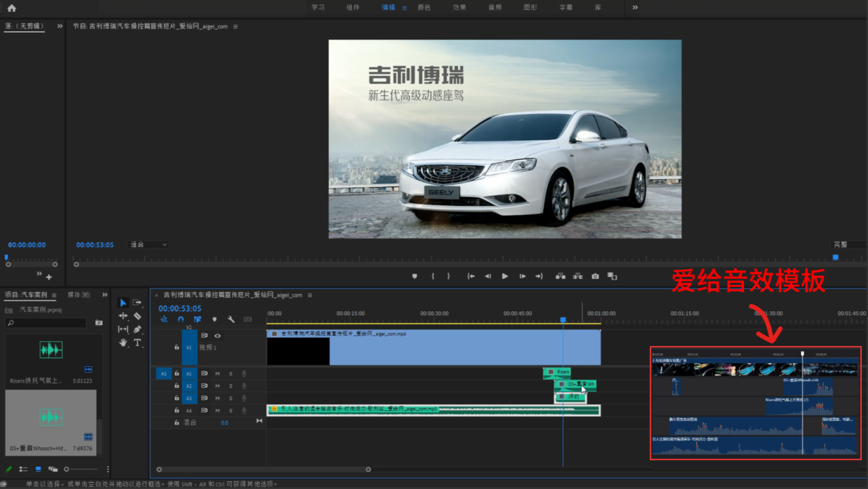
Task: Switch to the 学习 workspace
Action: [x=318, y=8]
